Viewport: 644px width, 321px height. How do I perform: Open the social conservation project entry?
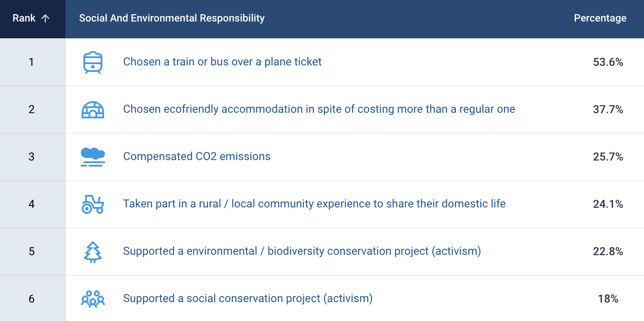point(248,298)
